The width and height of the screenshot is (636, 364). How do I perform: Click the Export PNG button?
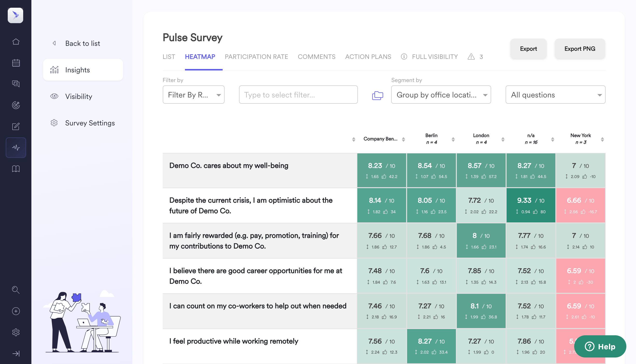(x=580, y=48)
